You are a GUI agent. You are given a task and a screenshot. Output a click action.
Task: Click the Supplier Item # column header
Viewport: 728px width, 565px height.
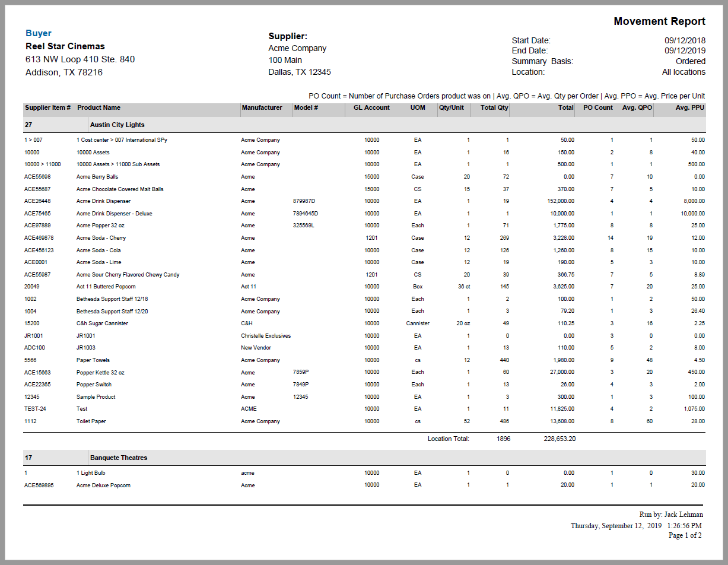(47, 108)
